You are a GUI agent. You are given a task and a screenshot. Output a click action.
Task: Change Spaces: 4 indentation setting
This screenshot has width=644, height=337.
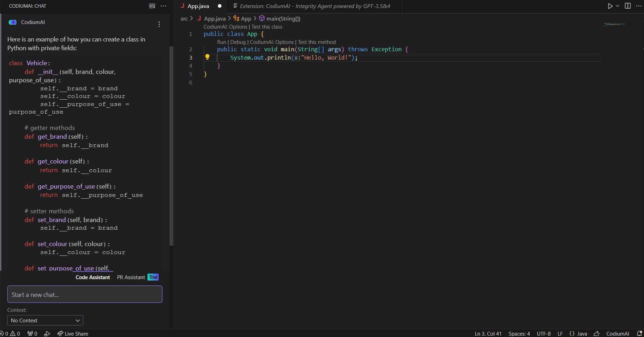pos(519,334)
